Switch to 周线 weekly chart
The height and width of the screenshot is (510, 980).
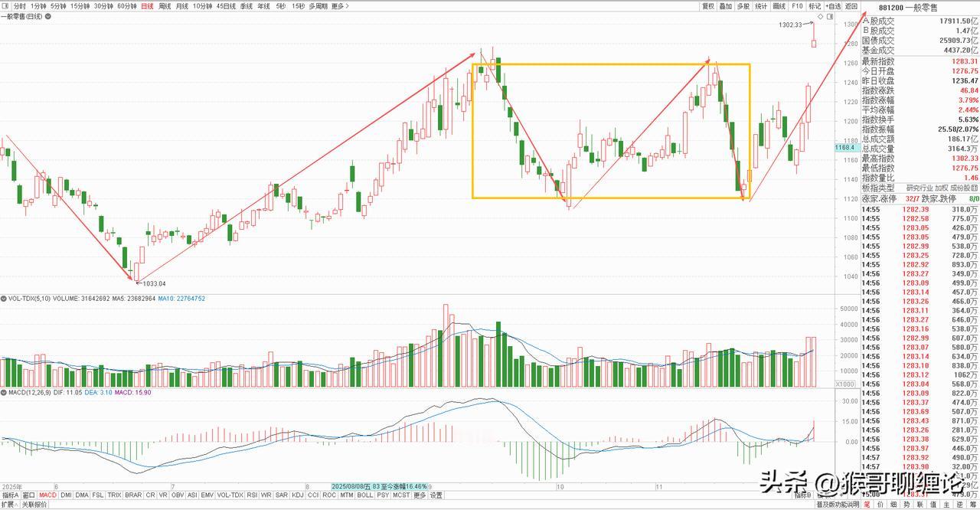(165, 6)
